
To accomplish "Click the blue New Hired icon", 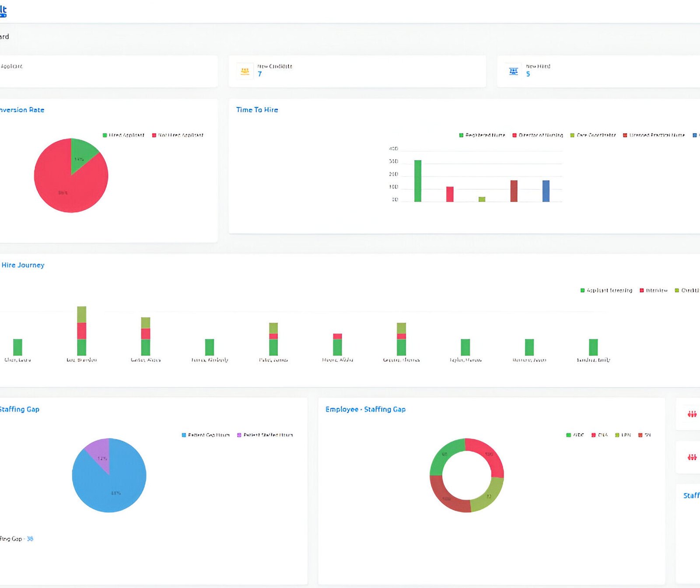I will click(x=514, y=71).
